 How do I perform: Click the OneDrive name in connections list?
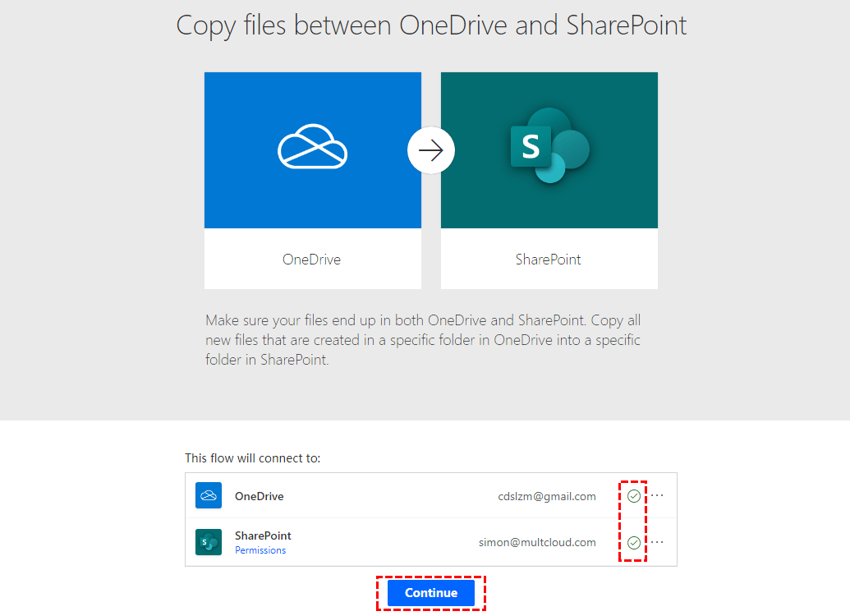pyautogui.click(x=260, y=496)
